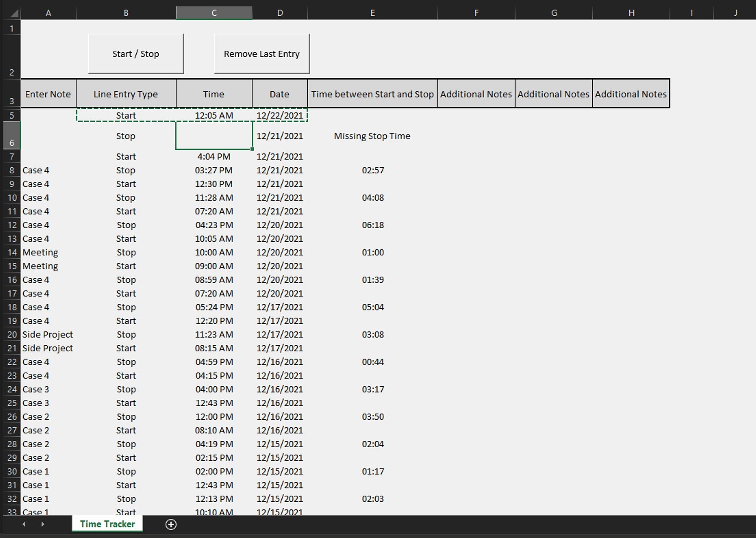Click the 05:04 duration cell
756x538 pixels.
[x=373, y=307]
